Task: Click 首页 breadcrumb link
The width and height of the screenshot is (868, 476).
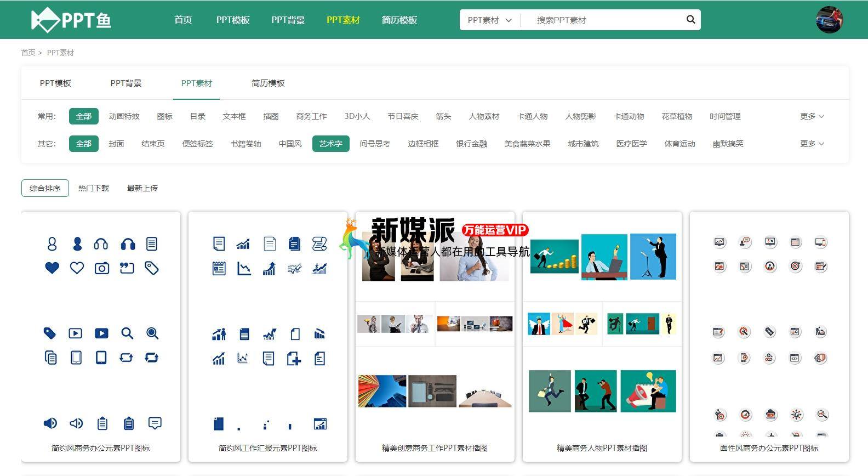Action: [28, 53]
